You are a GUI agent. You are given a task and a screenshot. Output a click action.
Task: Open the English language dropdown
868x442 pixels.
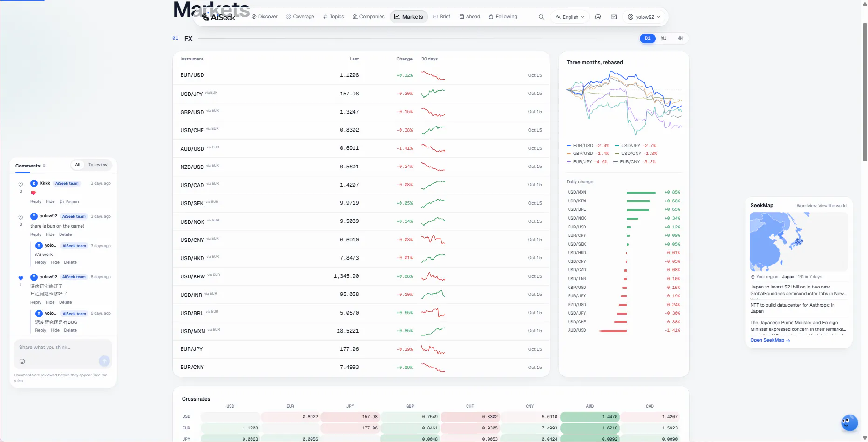tap(570, 17)
